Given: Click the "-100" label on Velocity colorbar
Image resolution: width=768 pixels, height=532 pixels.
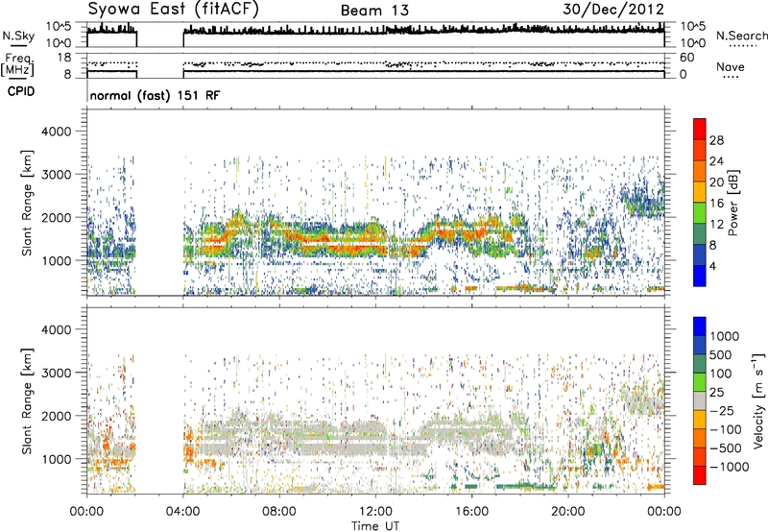Looking at the screenshot, I should point(725,429).
